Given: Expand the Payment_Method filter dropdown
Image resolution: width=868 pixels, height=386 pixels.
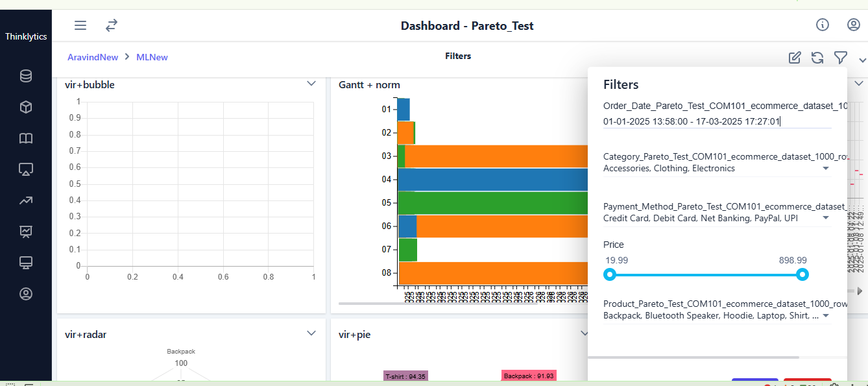Looking at the screenshot, I should 826,219.
